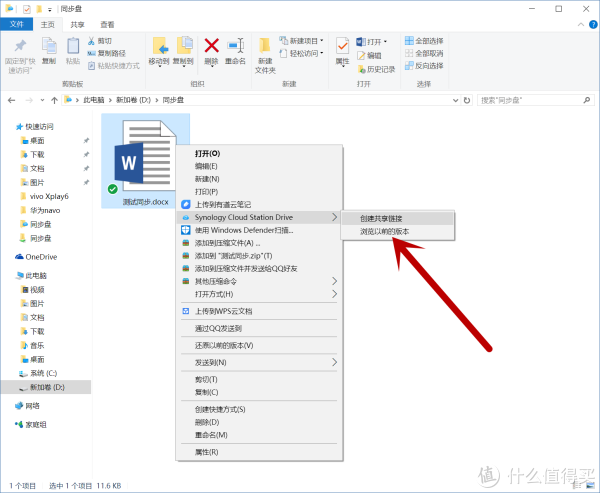Click the Rename (重命名) ribbon icon
The width and height of the screenshot is (600, 493).
click(x=236, y=46)
